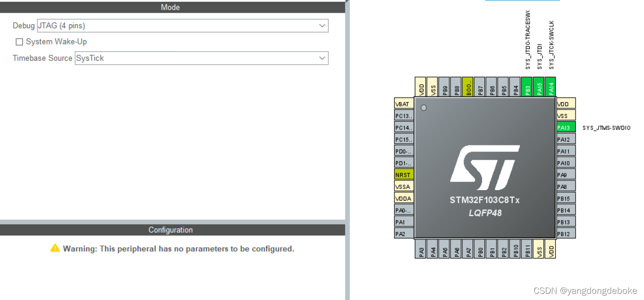Collapse the Mode section header
Viewport: 644px width, 300px height.
point(170,7)
